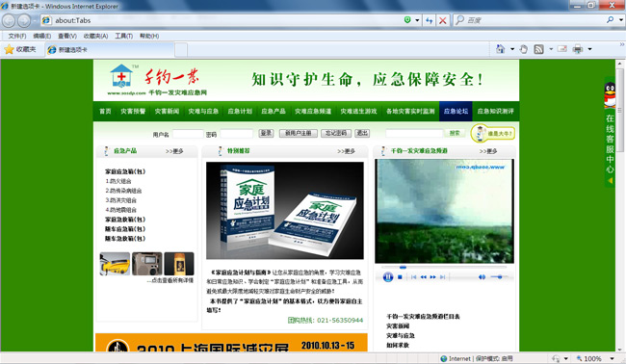Click the cartoon mascot badge beside search
The height and width of the screenshot is (364, 626).
(x=493, y=133)
